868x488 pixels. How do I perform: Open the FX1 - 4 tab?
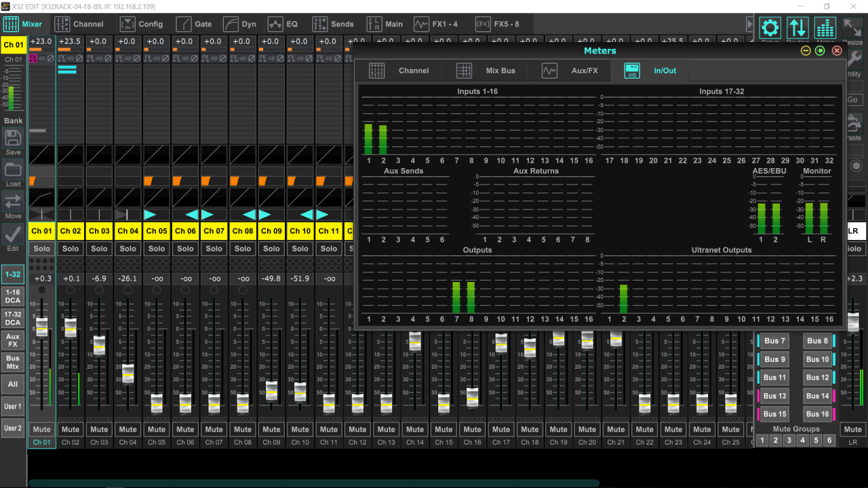point(436,24)
